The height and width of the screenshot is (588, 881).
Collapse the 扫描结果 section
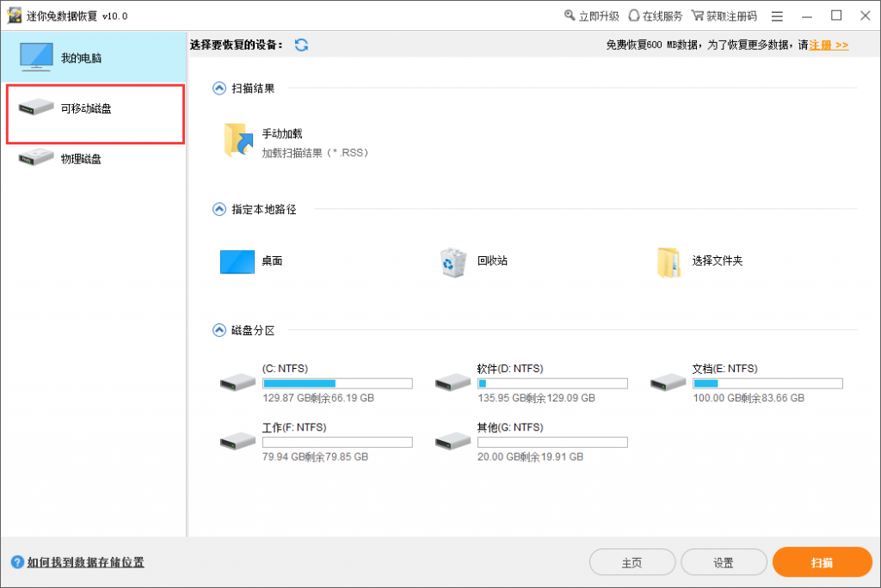coord(219,89)
